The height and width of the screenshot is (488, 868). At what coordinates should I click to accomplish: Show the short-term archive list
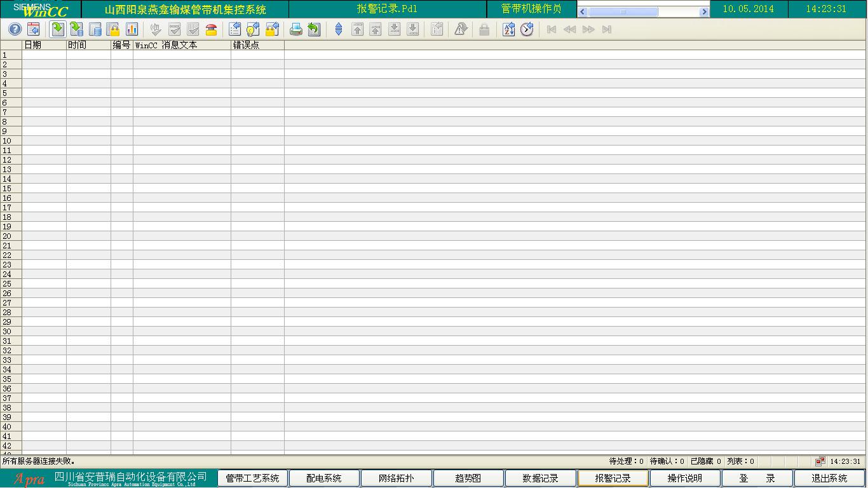click(x=76, y=29)
